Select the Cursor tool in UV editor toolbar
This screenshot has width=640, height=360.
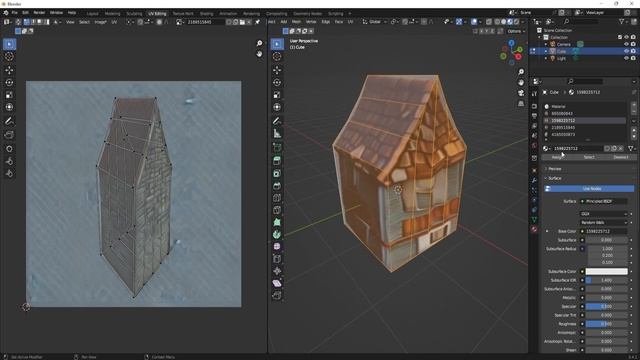coord(9,56)
